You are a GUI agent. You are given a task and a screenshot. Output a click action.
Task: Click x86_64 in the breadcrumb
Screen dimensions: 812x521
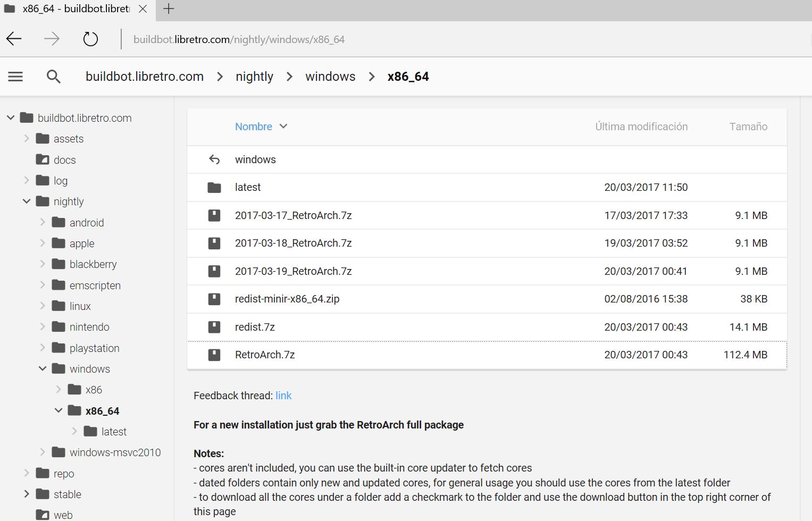(x=408, y=77)
